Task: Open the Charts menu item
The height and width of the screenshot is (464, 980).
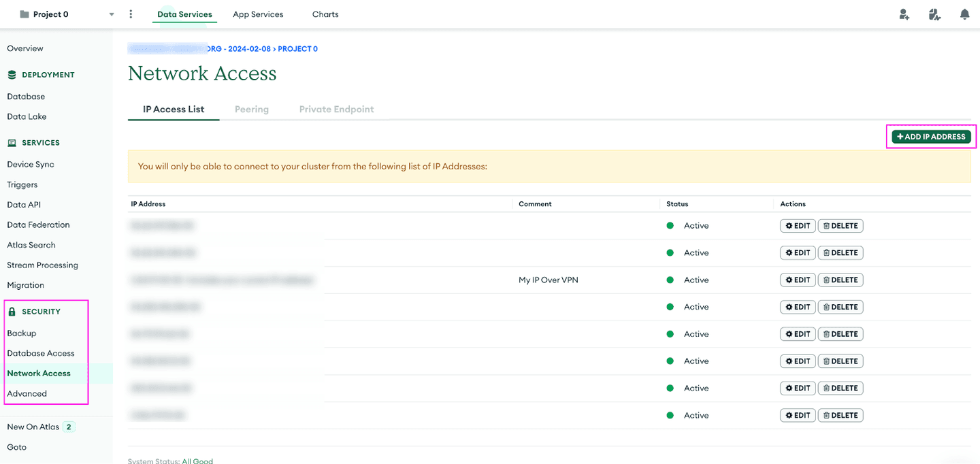Action: point(325,14)
